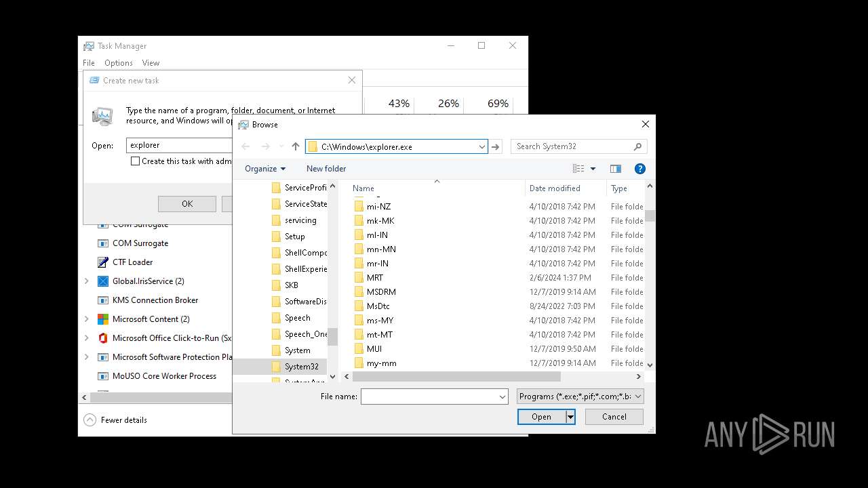Click the go-to arrow beside the address bar

496,146
